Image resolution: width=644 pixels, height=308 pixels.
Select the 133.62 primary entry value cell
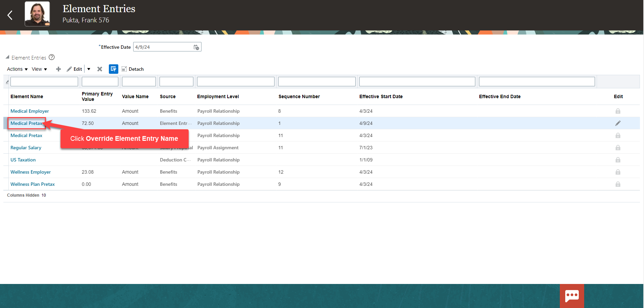pyautogui.click(x=89, y=111)
